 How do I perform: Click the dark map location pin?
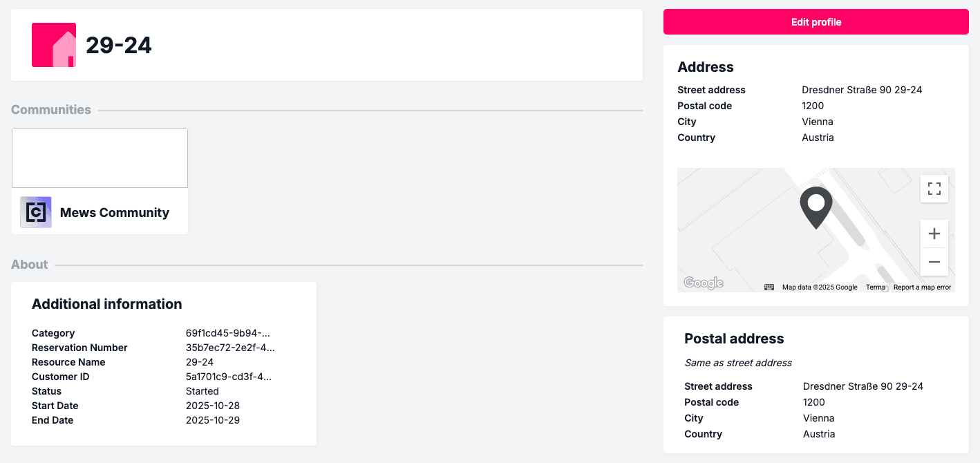(x=816, y=207)
